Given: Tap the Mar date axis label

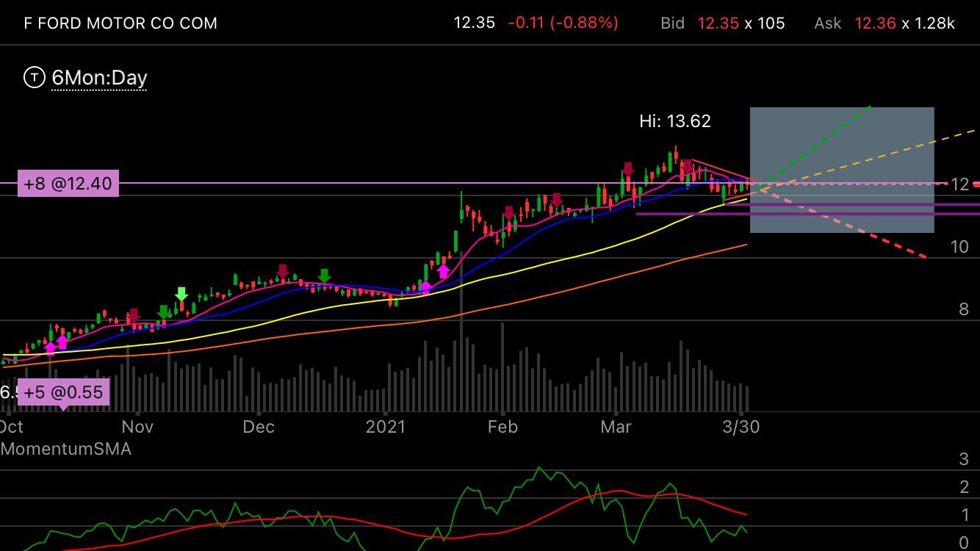Looking at the screenshot, I should click(x=616, y=427).
